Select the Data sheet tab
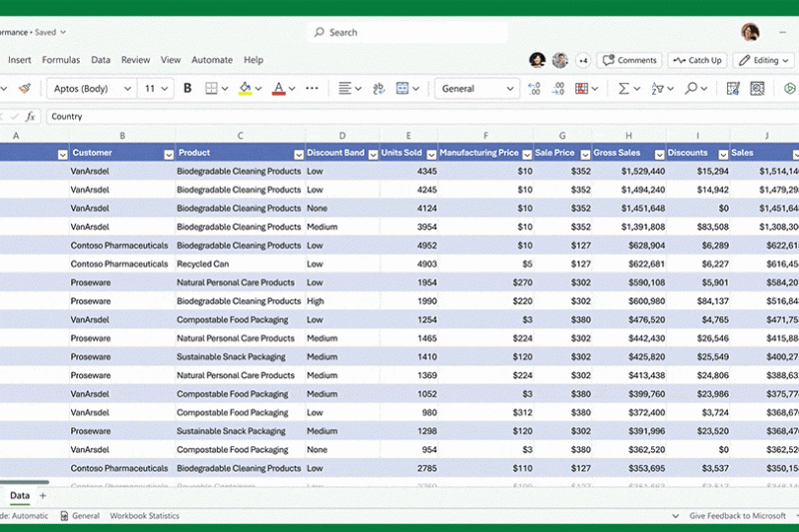Viewport: 799px width, 532px height. pos(20,496)
